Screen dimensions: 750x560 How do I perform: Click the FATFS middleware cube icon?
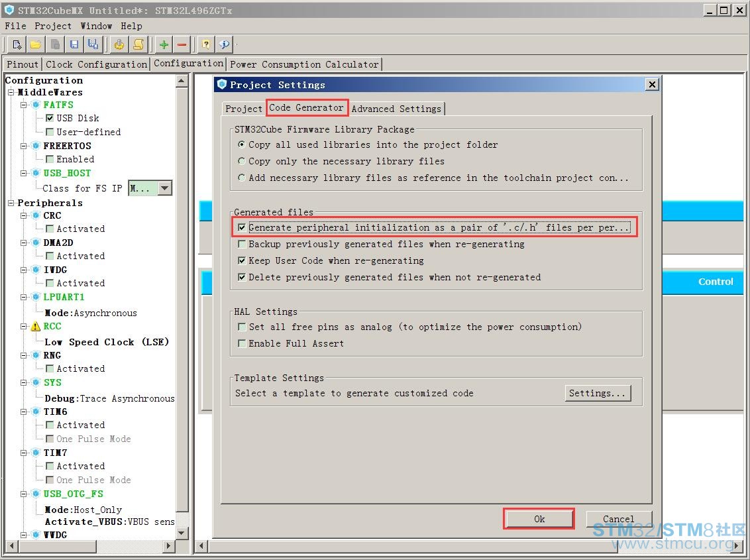tap(36, 105)
